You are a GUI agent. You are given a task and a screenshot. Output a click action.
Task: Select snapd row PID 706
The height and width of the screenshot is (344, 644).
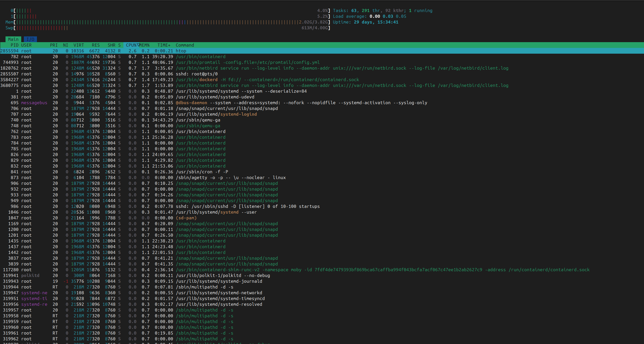click(322, 108)
